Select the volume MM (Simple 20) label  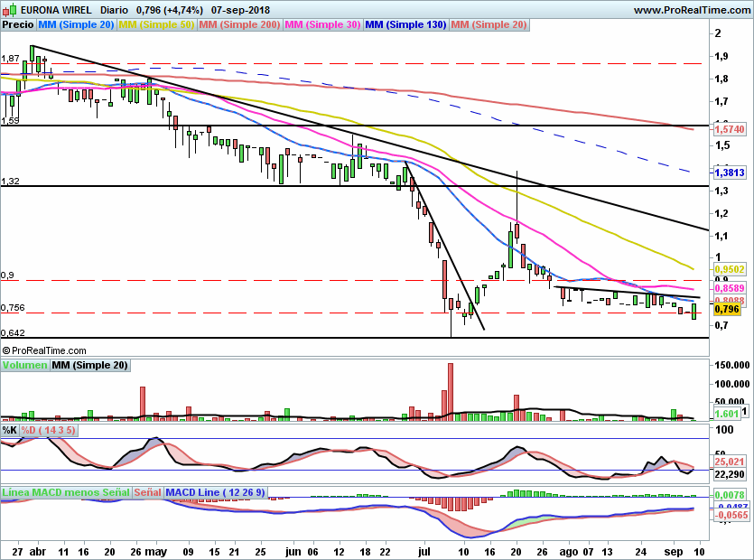[x=90, y=365]
